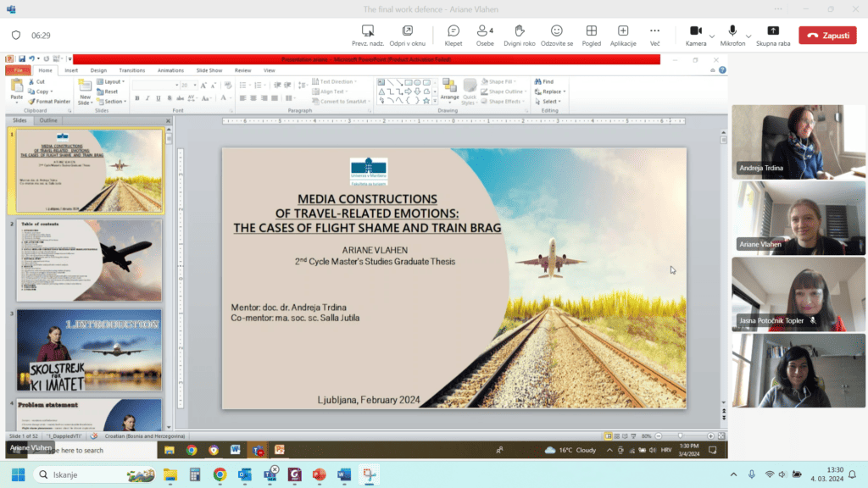Select the Format Painter tool

point(53,102)
